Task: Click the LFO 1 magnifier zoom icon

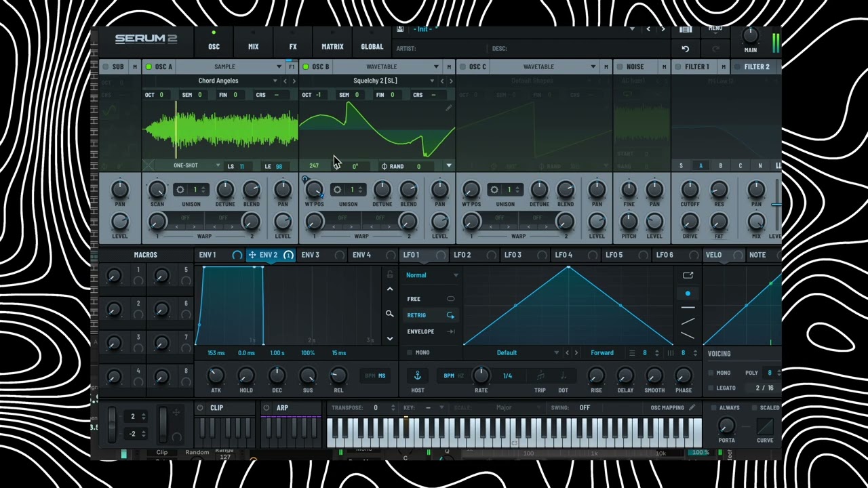Action: pyautogui.click(x=389, y=314)
